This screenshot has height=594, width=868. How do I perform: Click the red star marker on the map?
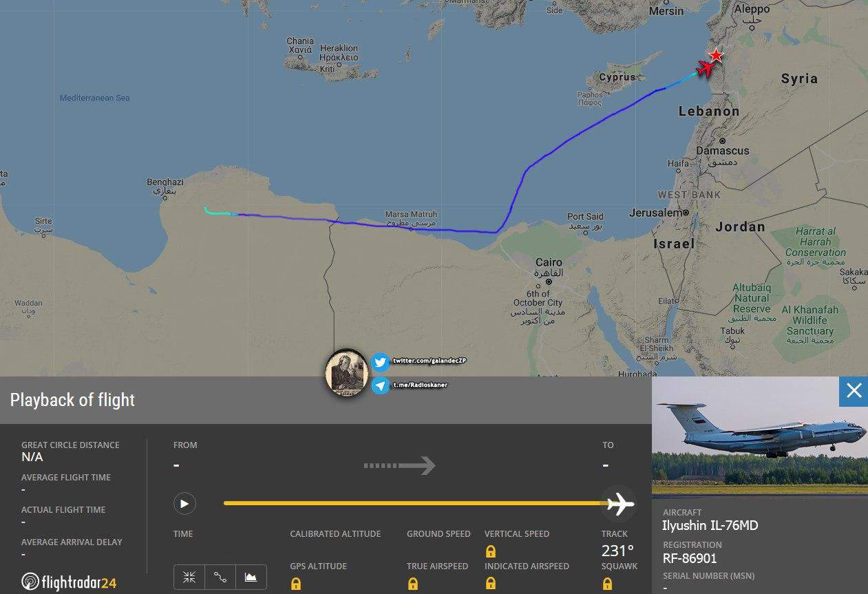(x=717, y=55)
